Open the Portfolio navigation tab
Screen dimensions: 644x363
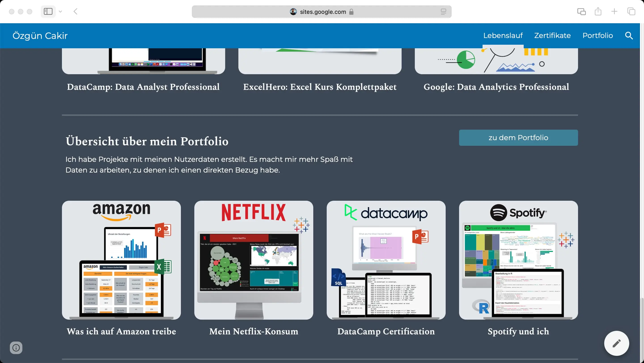[597, 36]
